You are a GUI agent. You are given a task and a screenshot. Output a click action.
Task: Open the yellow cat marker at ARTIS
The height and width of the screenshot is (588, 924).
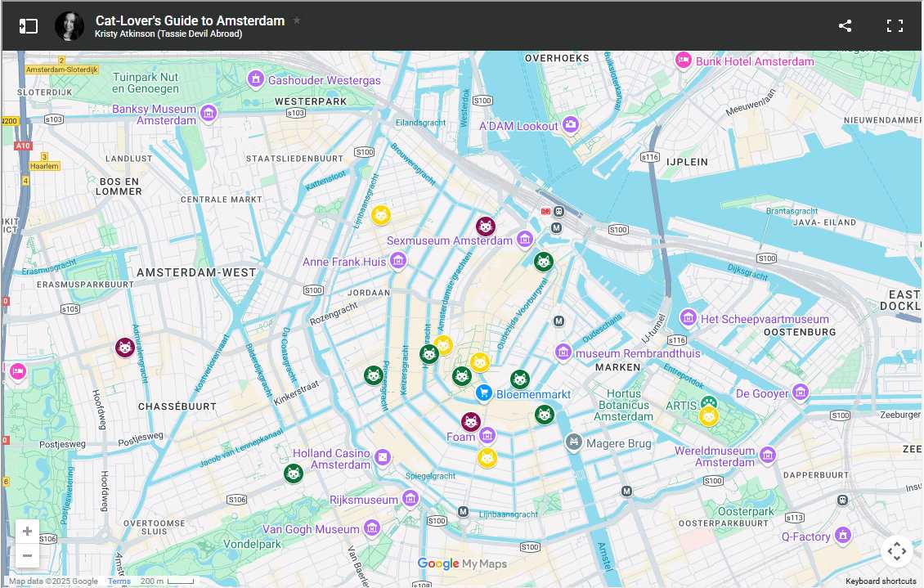[x=709, y=416]
